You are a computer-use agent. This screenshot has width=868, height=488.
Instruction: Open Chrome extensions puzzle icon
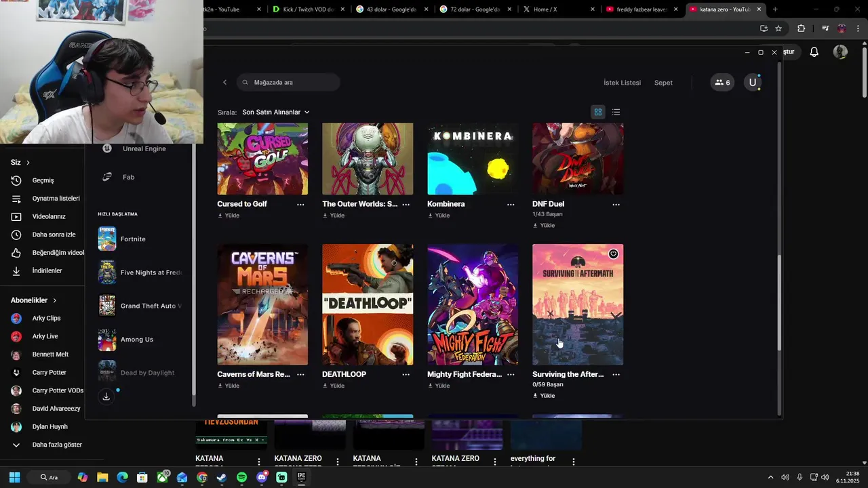801,28
